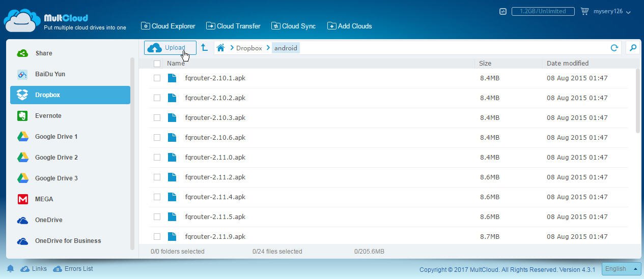Check the box for fqrouter-2.11.9.apk

157,236
